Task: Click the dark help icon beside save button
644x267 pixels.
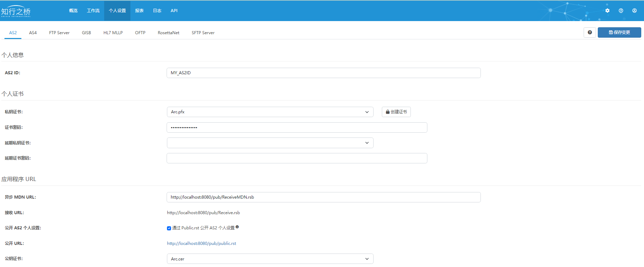Action: click(590, 32)
